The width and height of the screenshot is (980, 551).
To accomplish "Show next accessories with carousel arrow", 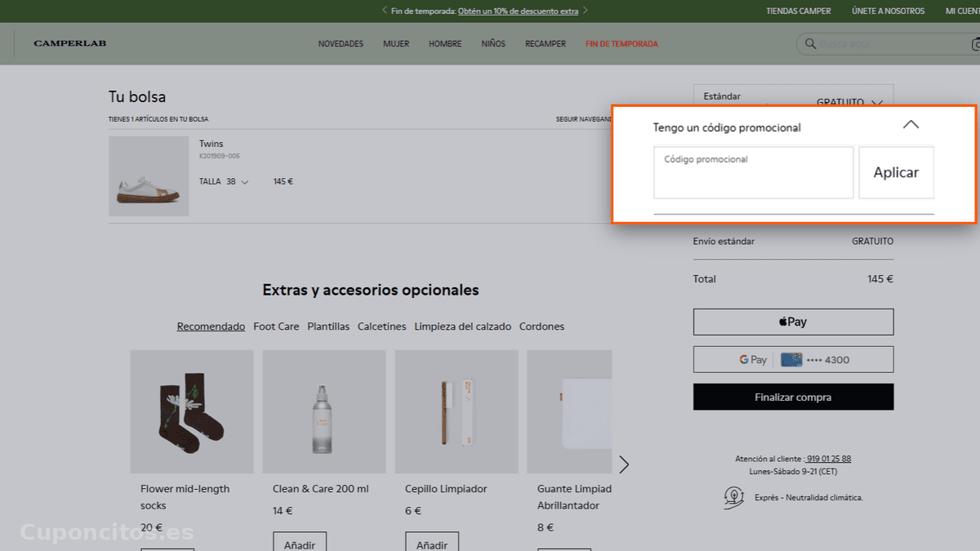I will click(x=625, y=464).
